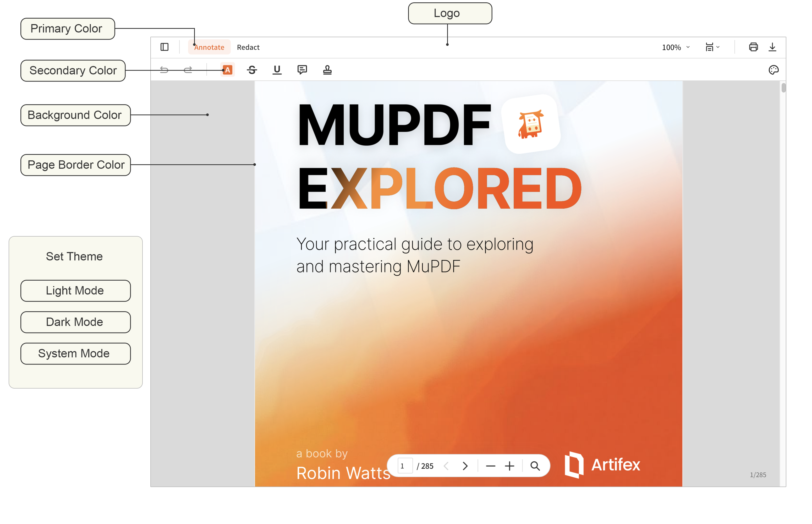The image size is (812, 524).
Task: Open the page layout mode dropdown
Action: point(712,47)
